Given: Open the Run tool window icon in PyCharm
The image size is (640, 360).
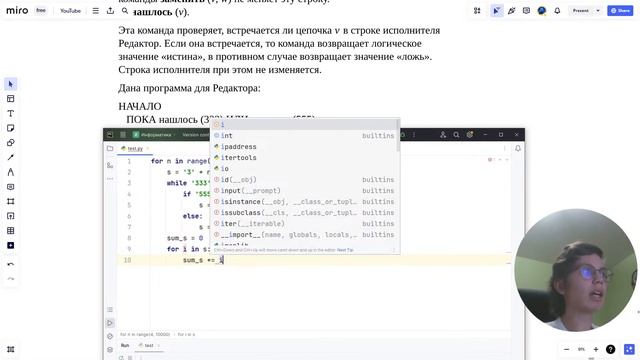Looking at the screenshot, I should (x=110, y=323).
